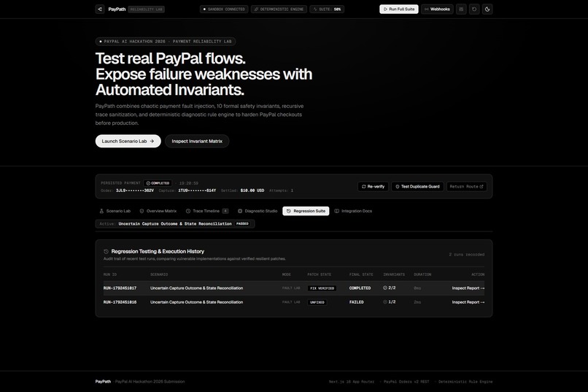The image size is (588, 392).
Task: Click the $10.00 USD settled amount
Action: 252,191
